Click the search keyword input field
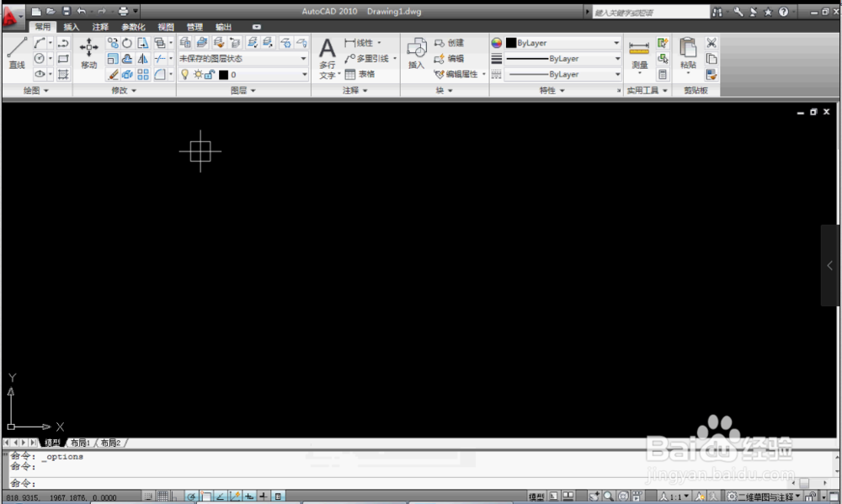The height and width of the screenshot is (504, 842). pos(650,12)
